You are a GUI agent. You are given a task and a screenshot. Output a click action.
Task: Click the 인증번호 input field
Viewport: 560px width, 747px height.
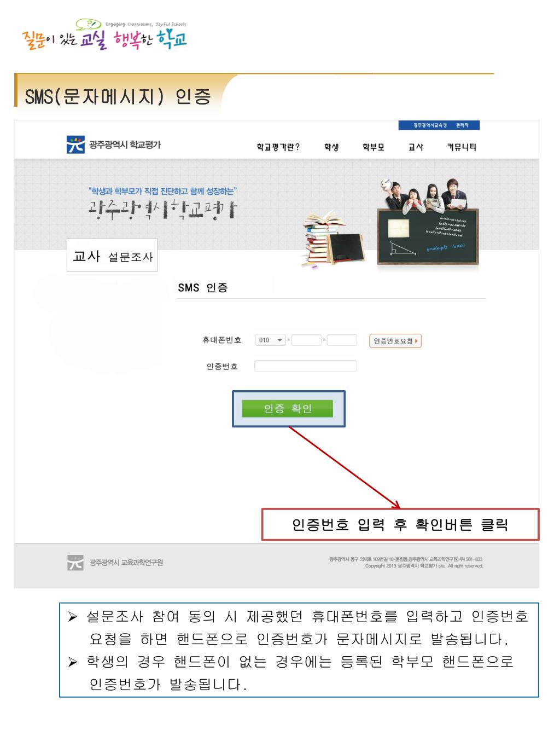(305, 366)
